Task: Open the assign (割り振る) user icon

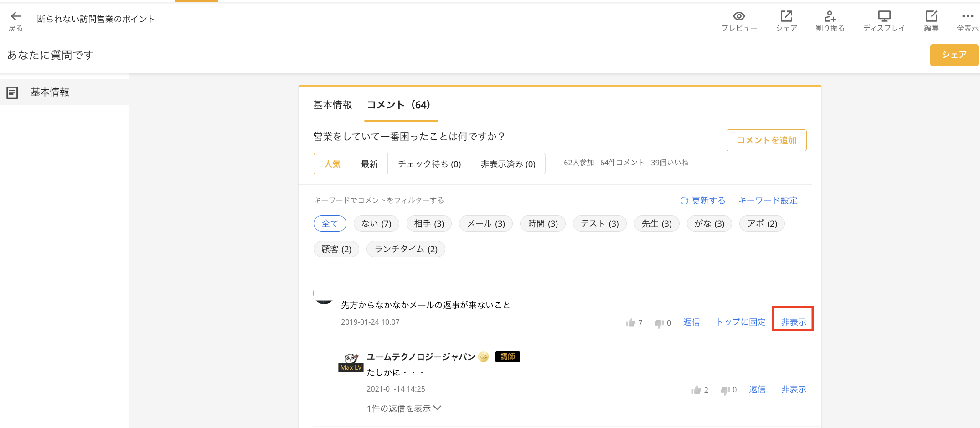Action: click(830, 17)
